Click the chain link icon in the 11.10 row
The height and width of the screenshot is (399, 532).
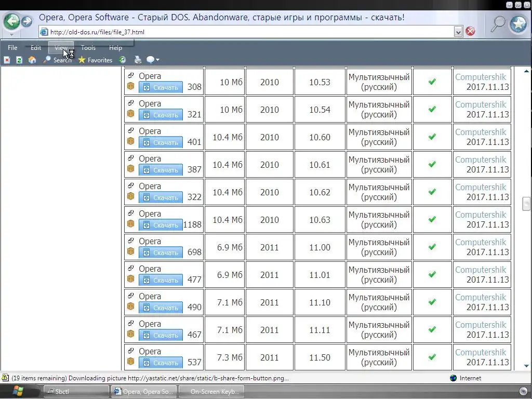click(130, 295)
